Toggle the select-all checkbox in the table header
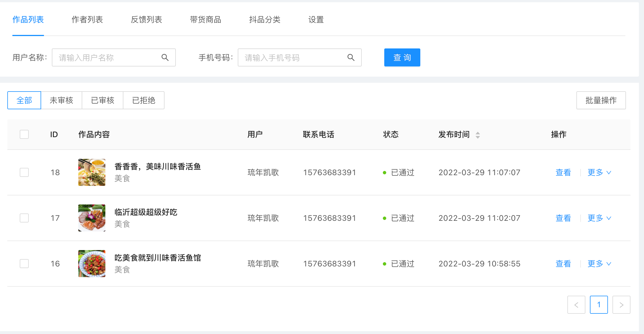The height and width of the screenshot is (334, 644). tap(24, 134)
